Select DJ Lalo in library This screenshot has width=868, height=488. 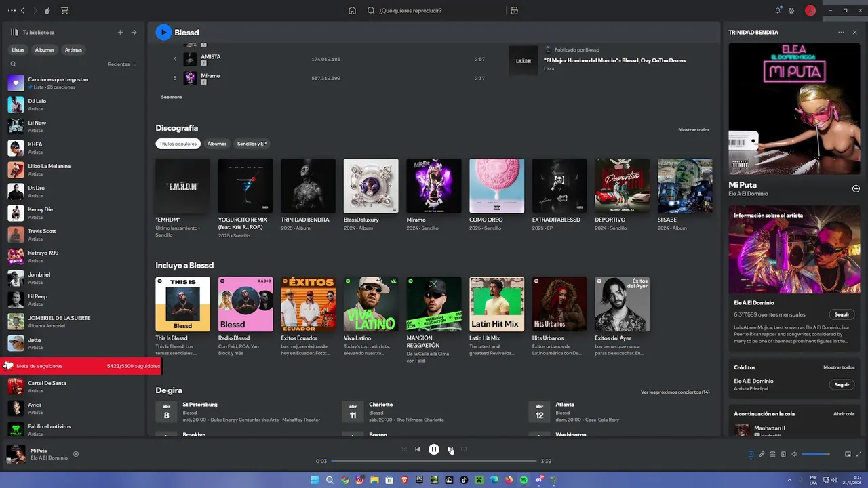click(x=75, y=104)
